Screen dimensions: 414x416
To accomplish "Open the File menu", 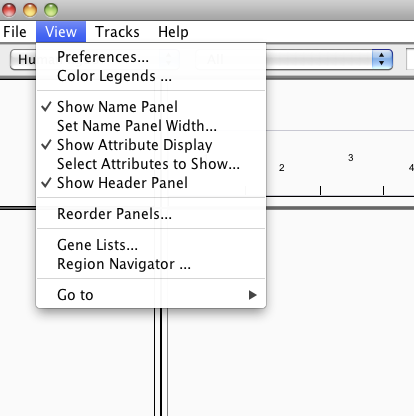I will coord(15,32).
